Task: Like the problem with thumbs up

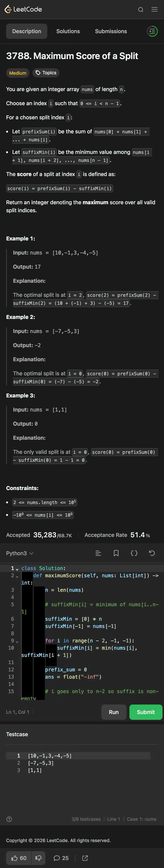Action: tap(19, 858)
